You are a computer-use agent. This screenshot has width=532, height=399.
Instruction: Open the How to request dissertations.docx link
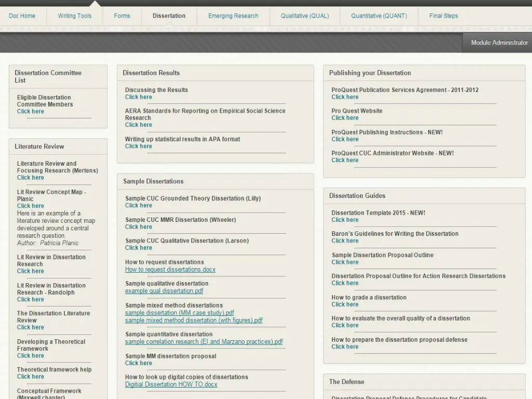(170, 270)
